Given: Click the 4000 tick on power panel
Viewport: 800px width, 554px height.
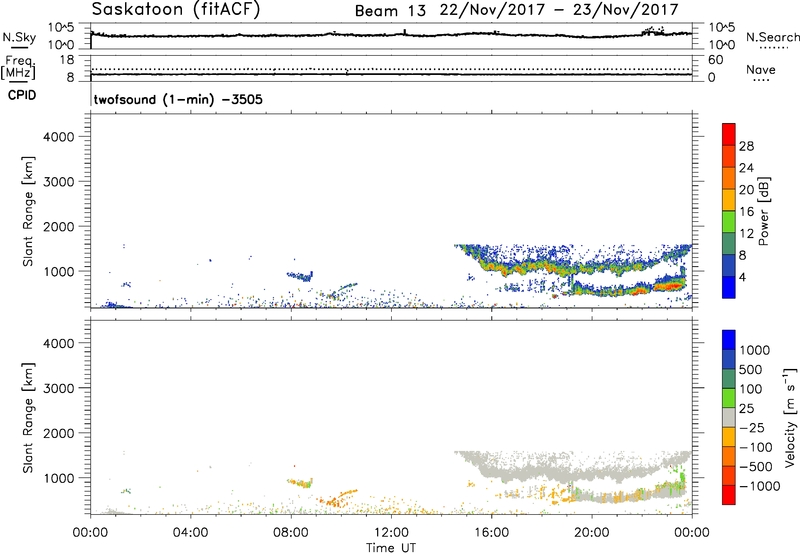Looking at the screenshot, I should pyautogui.click(x=58, y=137).
